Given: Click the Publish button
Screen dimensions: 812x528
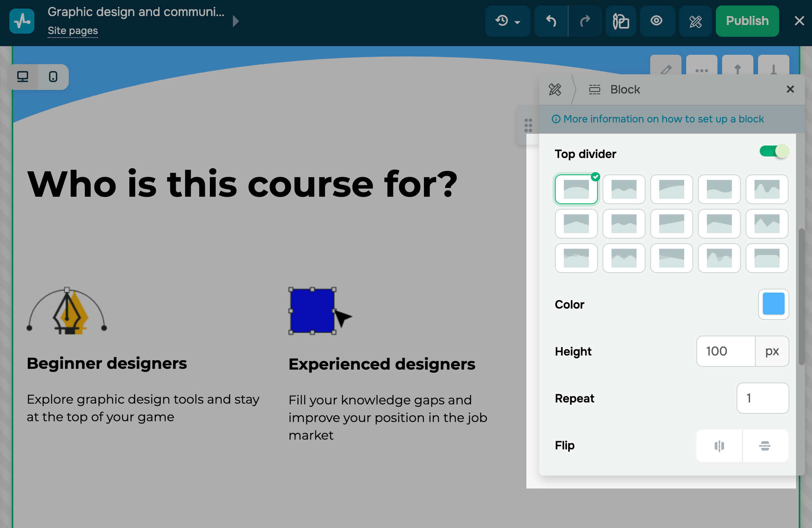Looking at the screenshot, I should pyautogui.click(x=747, y=21).
